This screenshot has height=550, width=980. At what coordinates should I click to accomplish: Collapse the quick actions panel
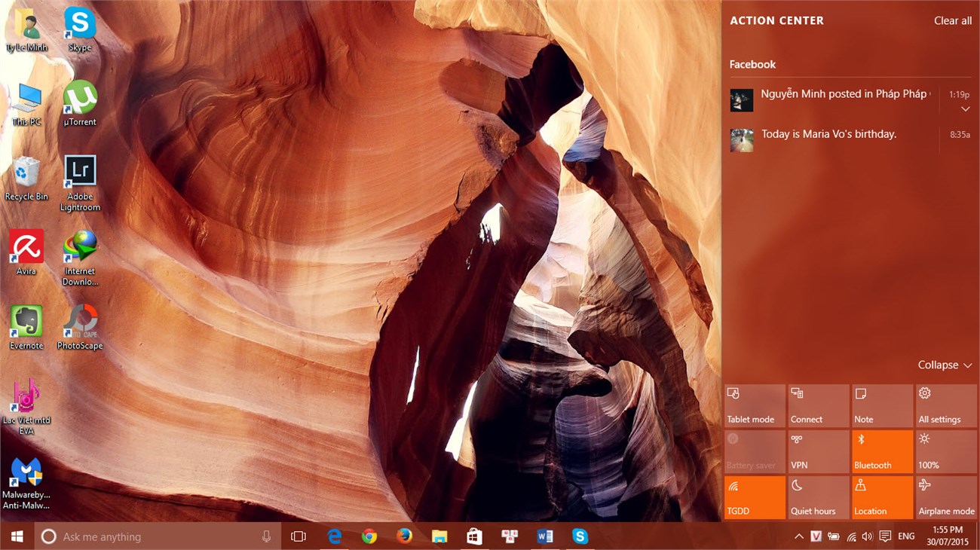(945, 365)
